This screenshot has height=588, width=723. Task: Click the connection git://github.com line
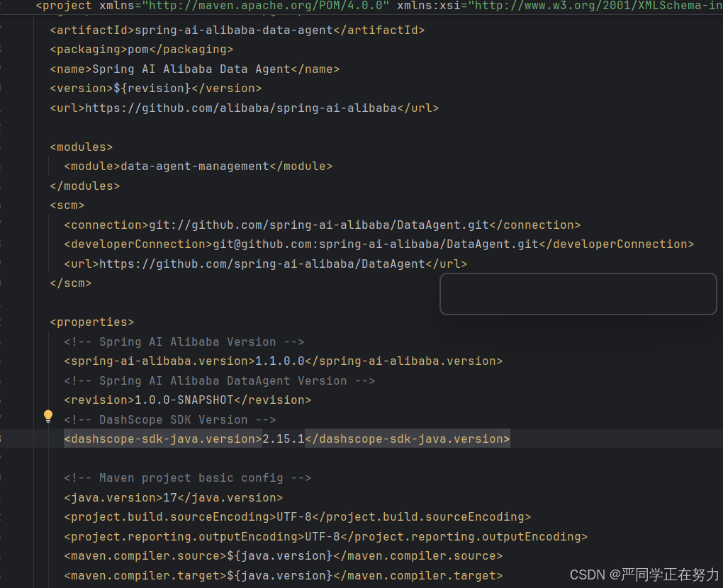tap(323, 225)
